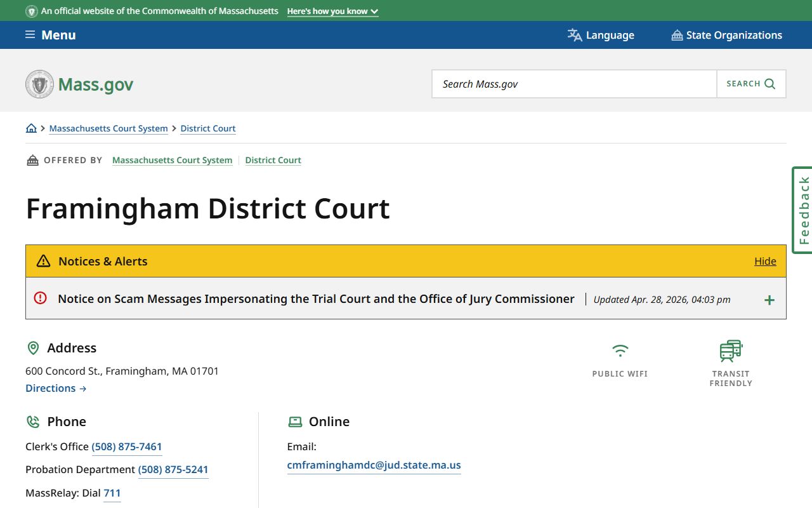Click the Notices & Alerts warning triangle
The width and height of the screenshot is (812, 508).
pos(43,261)
